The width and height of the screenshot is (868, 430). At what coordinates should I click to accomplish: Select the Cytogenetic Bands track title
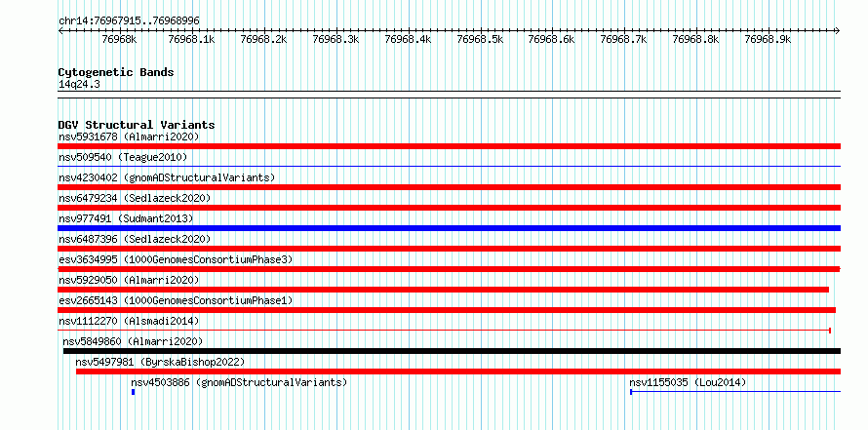point(116,72)
